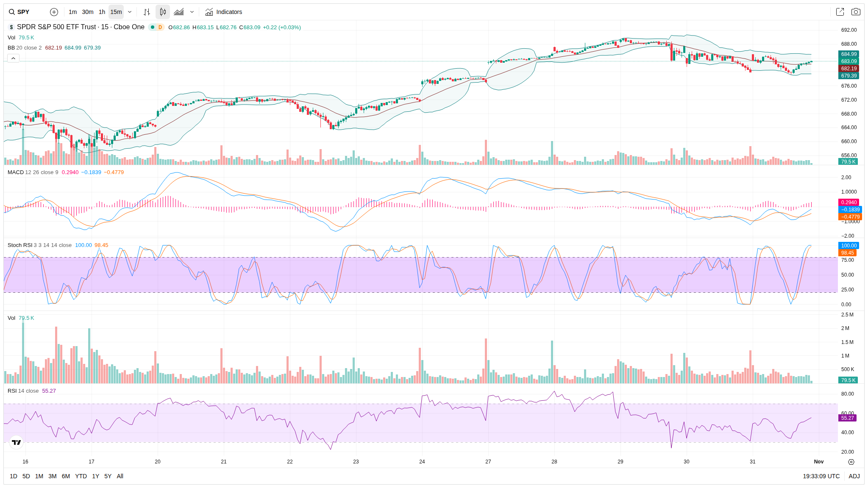Open the chart style dropdown arrow
This screenshot has height=488, width=868.
pyautogui.click(x=192, y=12)
